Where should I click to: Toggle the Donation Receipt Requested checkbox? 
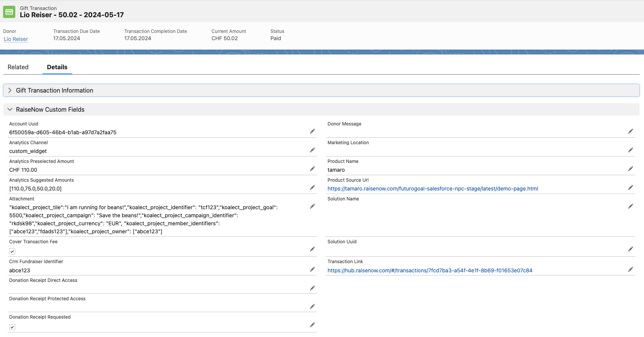[x=12, y=327]
